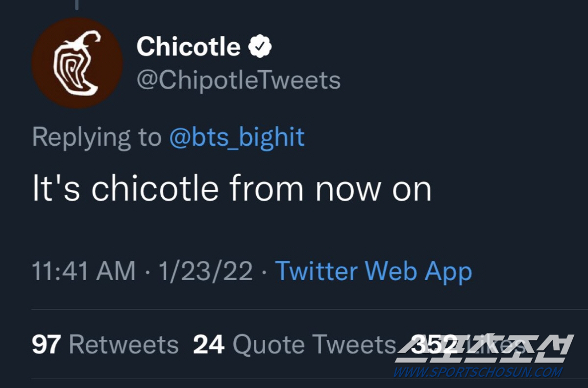Visit the @bts_bighit mention link

tap(237, 137)
